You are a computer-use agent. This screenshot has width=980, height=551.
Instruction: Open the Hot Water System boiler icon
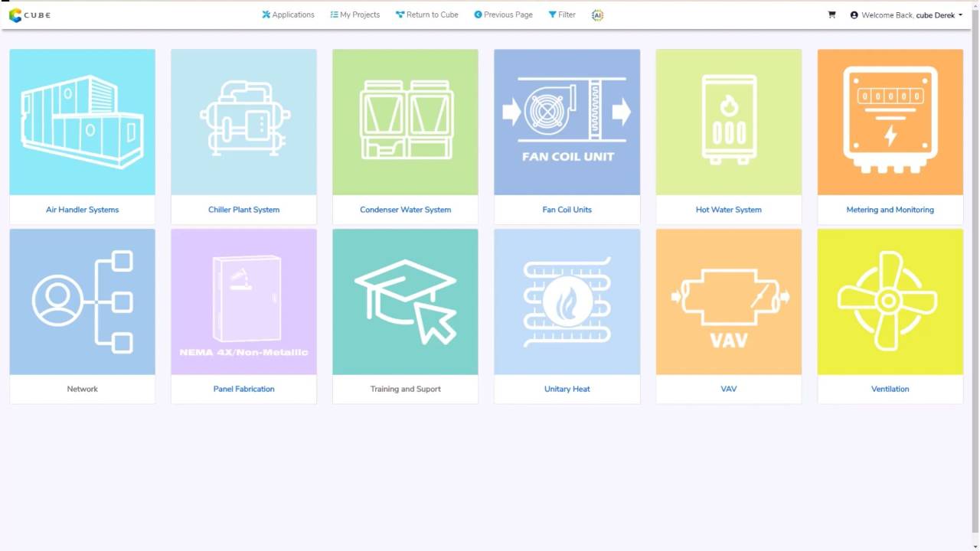point(728,122)
